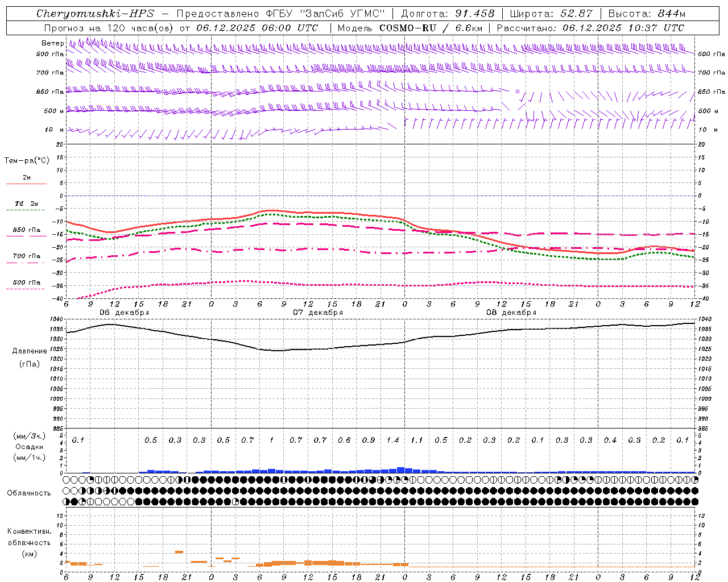728x582 pixels.
Task: Select the 'Долгота: 91.458' header field
Action: [448, 14]
